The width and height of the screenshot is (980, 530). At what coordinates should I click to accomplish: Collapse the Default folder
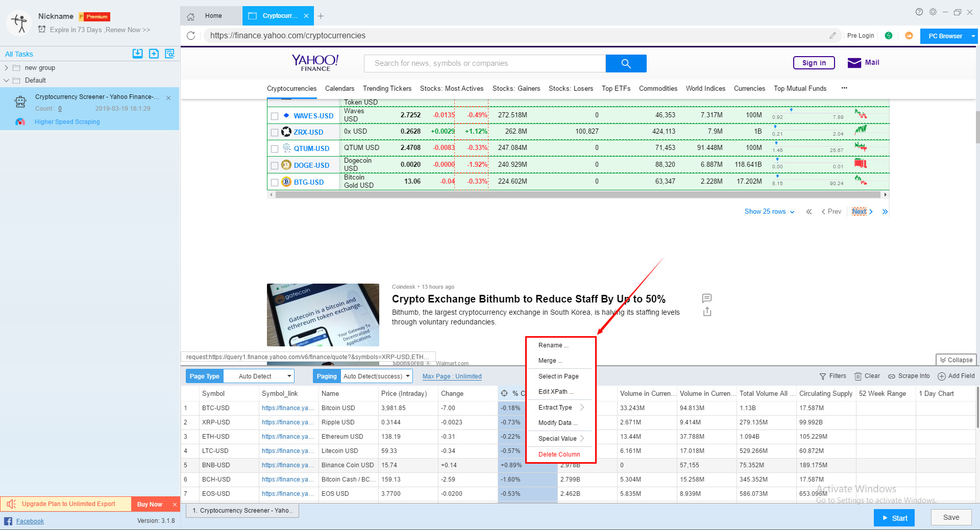(6, 81)
